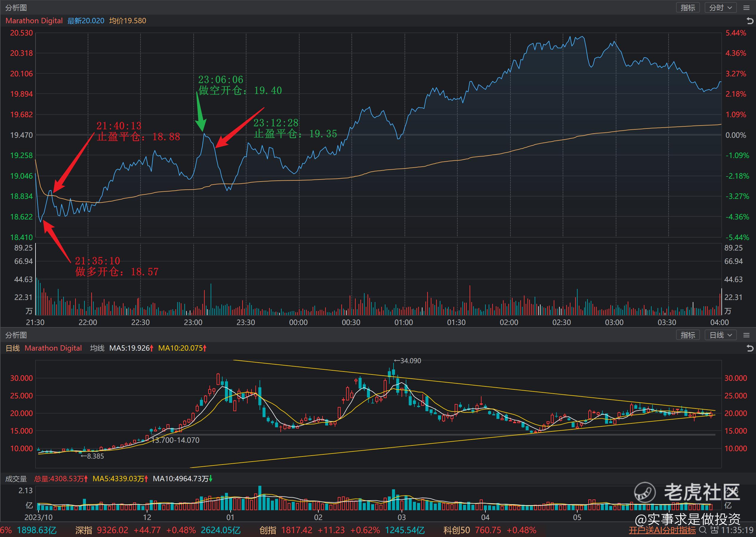Click the 创指 index in the bottom ticker

[x=268, y=530]
